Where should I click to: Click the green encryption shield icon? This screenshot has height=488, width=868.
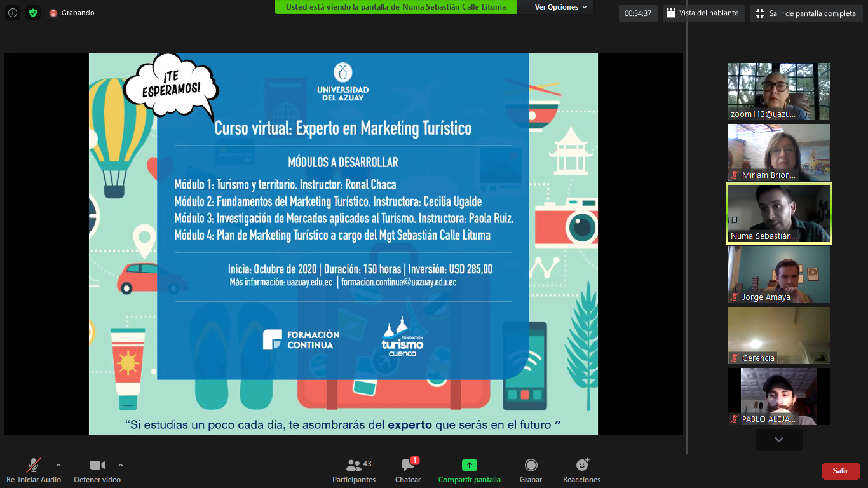coord(33,13)
